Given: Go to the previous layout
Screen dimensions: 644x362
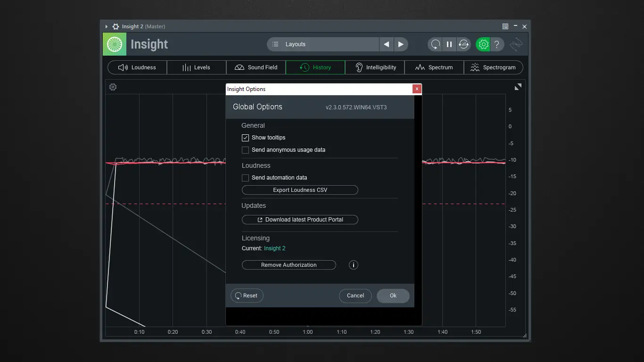Looking at the screenshot, I should point(387,44).
